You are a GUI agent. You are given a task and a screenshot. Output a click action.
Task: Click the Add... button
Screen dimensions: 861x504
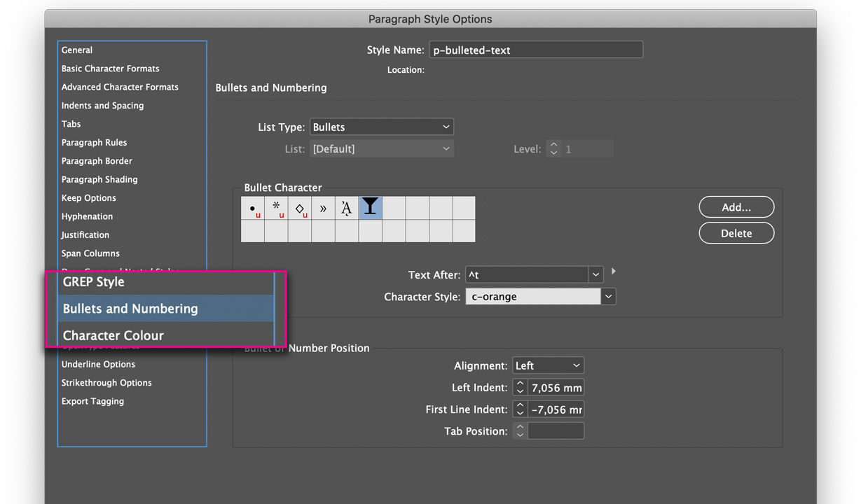tap(736, 206)
